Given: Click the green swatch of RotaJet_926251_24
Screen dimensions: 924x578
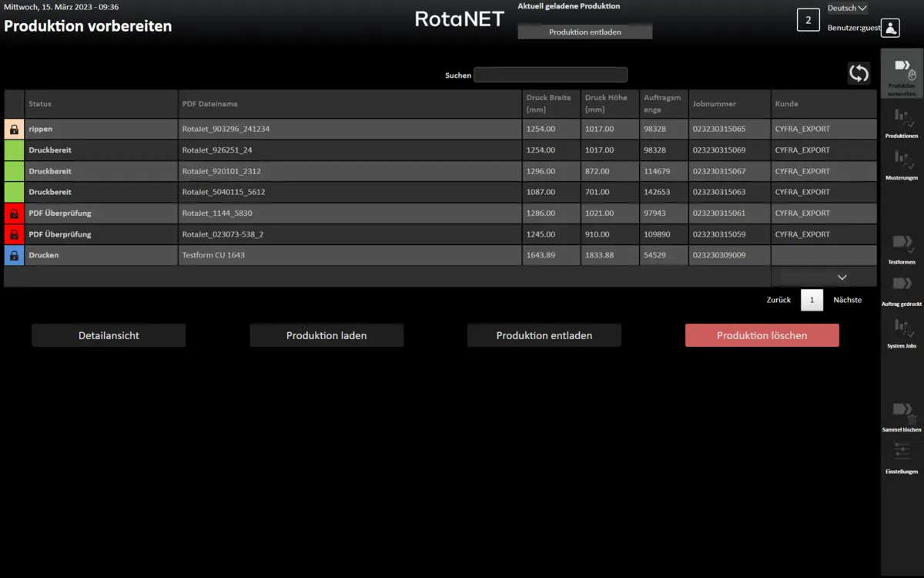Looking at the screenshot, I should point(14,150).
